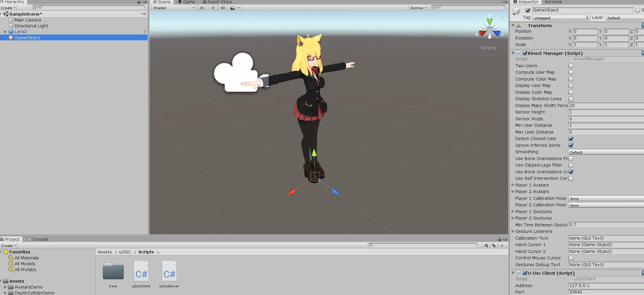Open the uOscClient C# script file
This screenshot has height=295, width=644.
click(141, 274)
